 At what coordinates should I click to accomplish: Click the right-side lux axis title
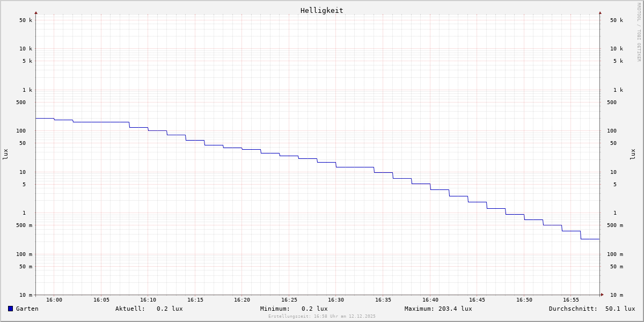pyautogui.click(x=633, y=154)
